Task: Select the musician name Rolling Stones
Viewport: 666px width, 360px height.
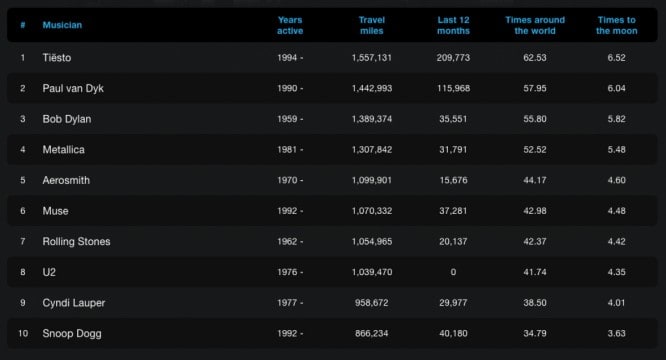Action: [76, 241]
